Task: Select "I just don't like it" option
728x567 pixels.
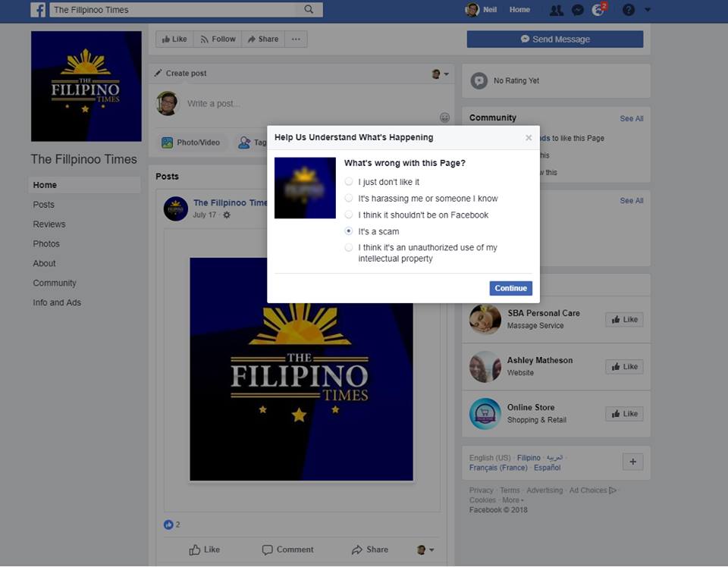Action: pos(349,182)
